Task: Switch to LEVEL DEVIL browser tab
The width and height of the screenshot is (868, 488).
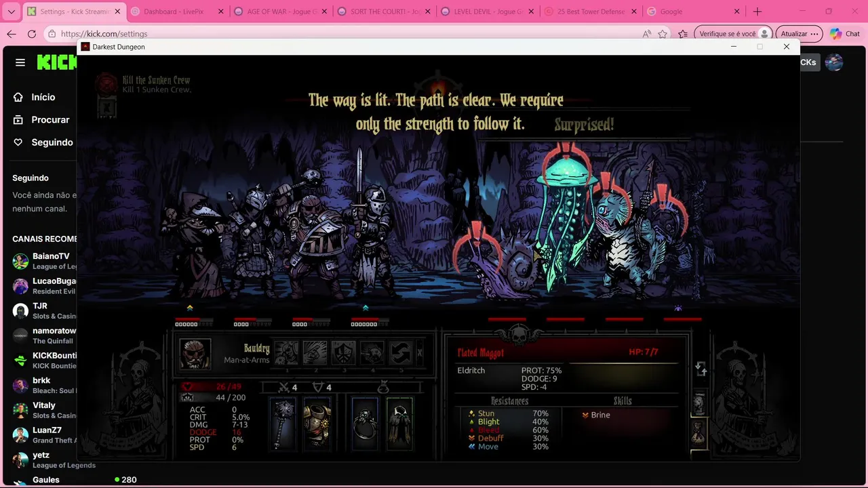Action: [488, 12]
